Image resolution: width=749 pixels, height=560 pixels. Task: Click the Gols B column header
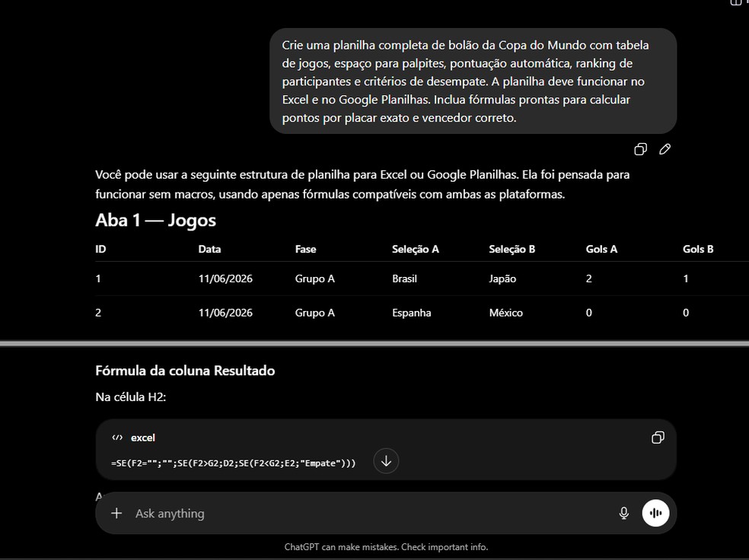[x=698, y=250]
